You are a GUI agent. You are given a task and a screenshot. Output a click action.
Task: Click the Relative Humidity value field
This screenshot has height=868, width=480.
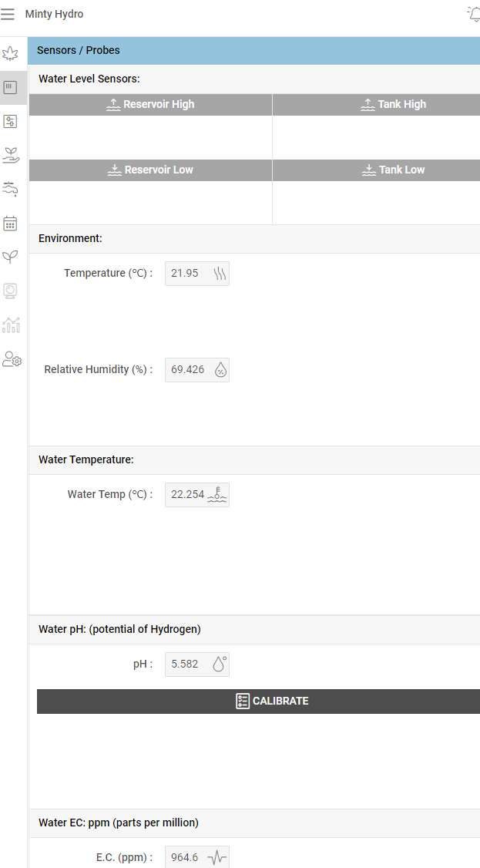(189, 370)
